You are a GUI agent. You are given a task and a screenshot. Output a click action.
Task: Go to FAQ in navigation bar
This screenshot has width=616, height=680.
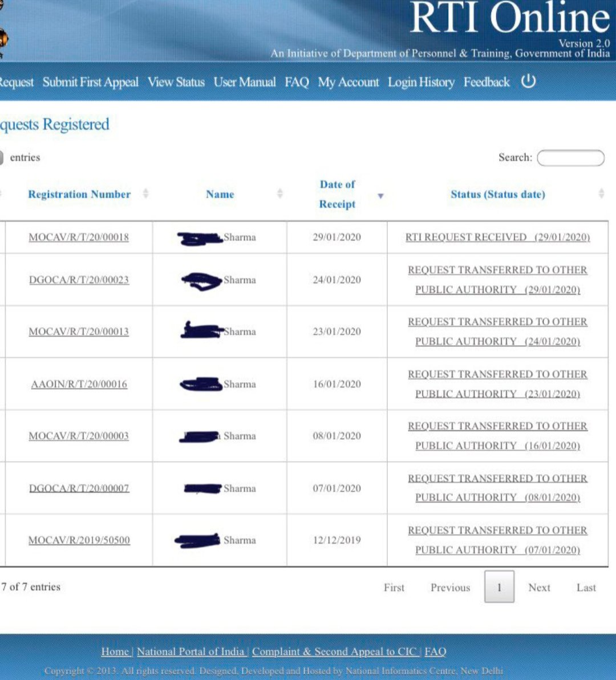click(297, 82)
